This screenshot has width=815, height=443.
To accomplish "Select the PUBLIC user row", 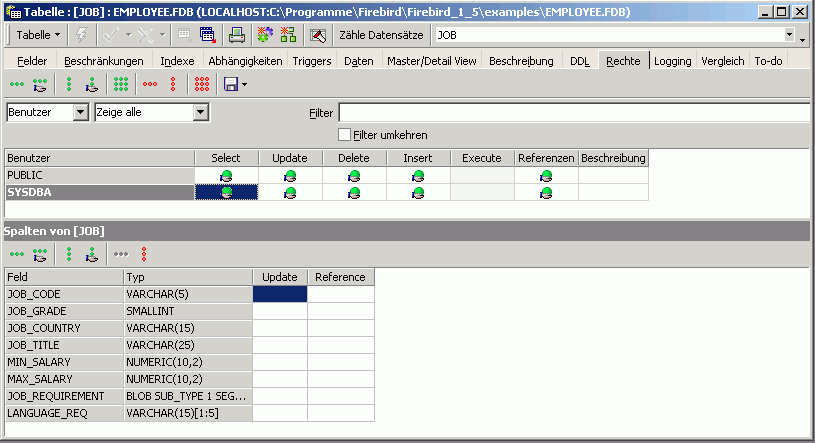I will click(100, 176).
